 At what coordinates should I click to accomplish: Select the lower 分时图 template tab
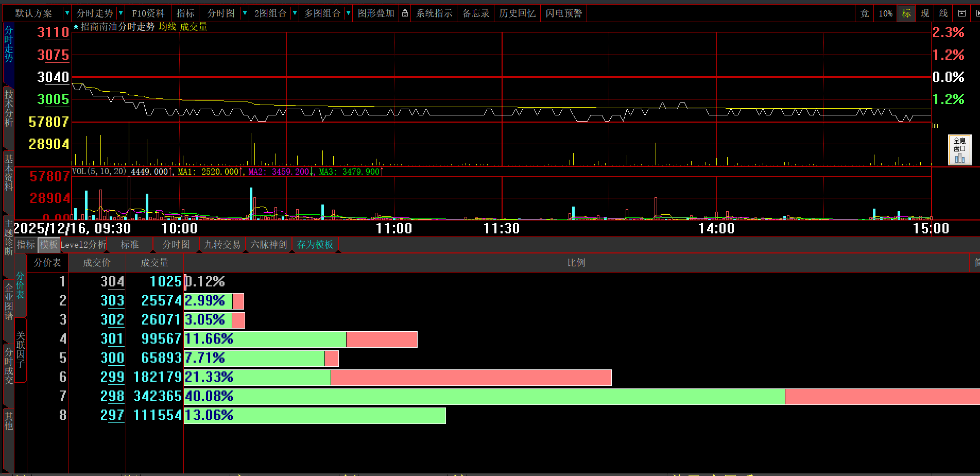[176, 245]
